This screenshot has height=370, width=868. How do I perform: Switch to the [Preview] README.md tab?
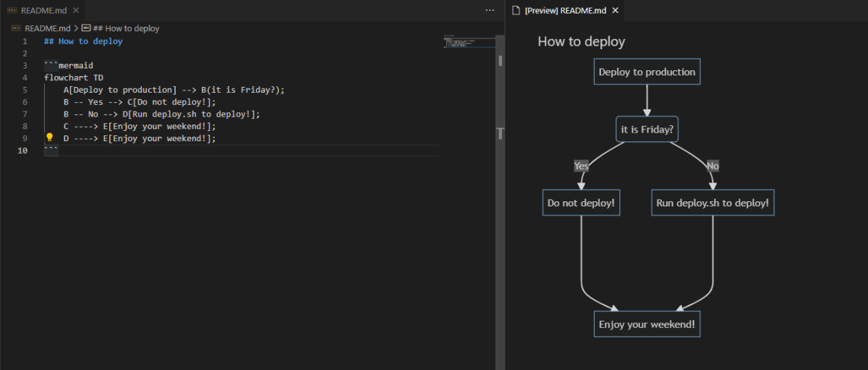565,10
